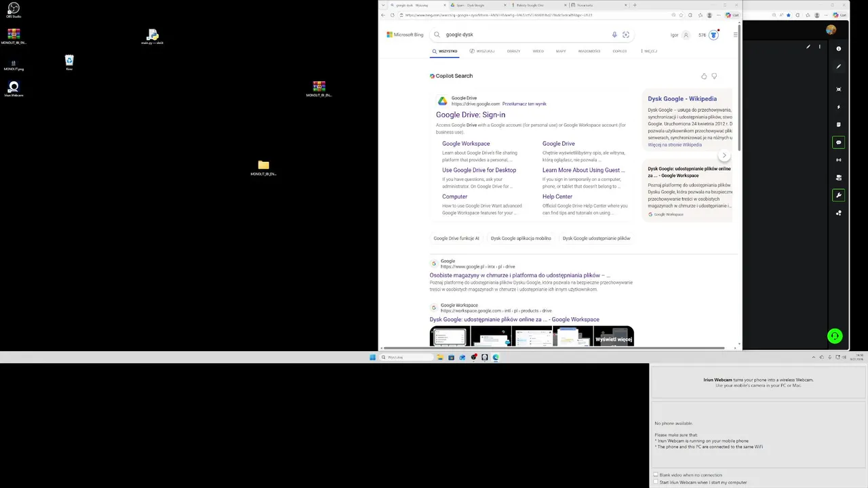The image size is (868, 488).
Task: Open Copilot chat button in browser toolbar
Action: point(732,15)
